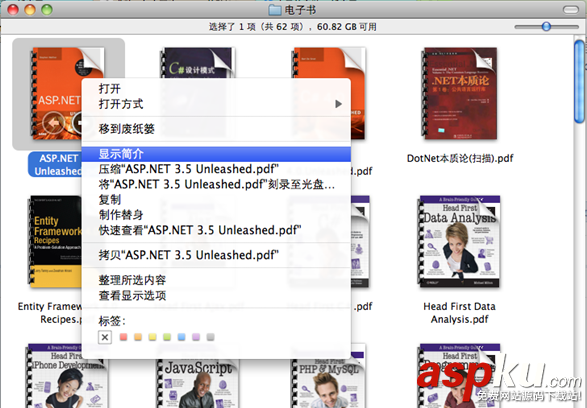
Task: Select the C# 设计模式 book icon
Action: 198,63
